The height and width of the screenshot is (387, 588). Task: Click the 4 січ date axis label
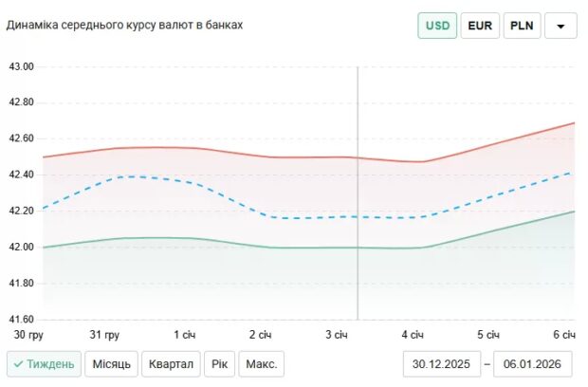tap(412, 335)
